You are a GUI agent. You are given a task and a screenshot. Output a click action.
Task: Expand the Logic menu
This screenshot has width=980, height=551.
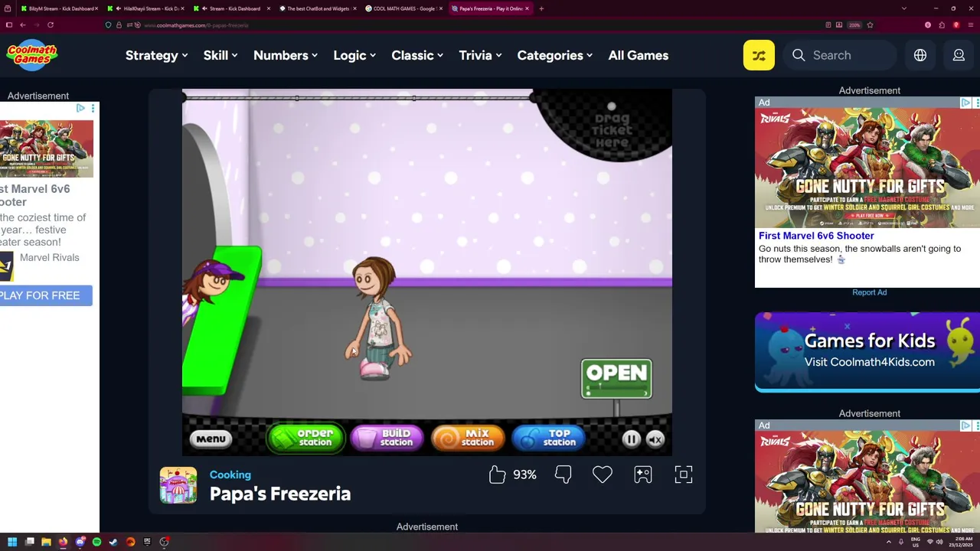click(x=354, y=55)
